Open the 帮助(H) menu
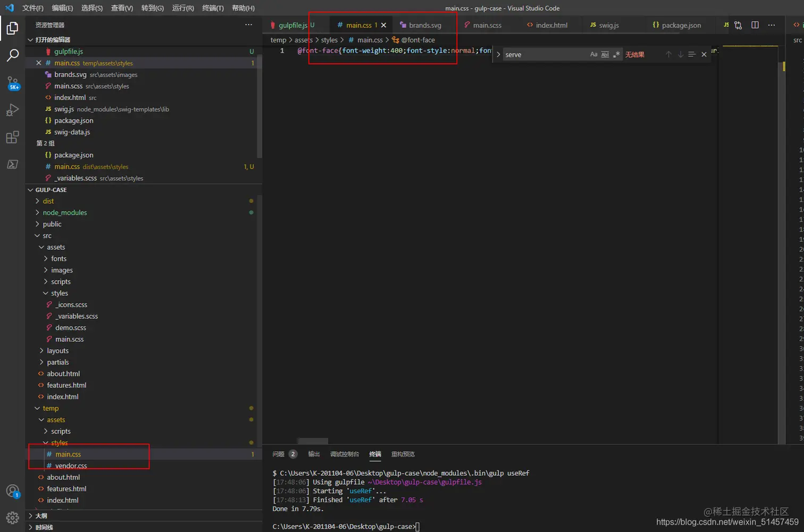This screenshot has height=532, width=804. [x=243, y=8]
